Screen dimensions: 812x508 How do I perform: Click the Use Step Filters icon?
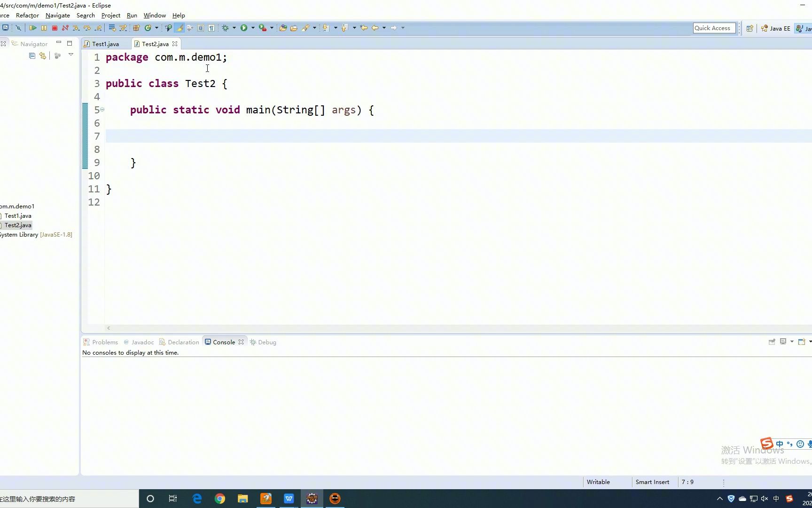coord(123,28)
